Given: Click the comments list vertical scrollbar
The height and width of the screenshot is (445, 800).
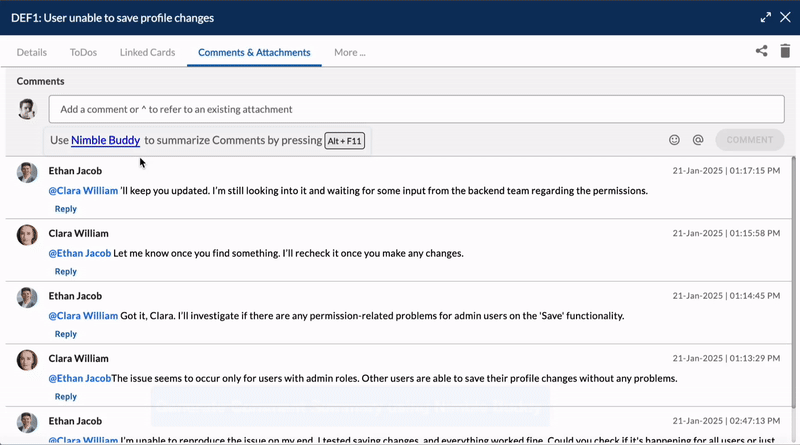Looking at the screenshot, I should [x=793, y=282].
